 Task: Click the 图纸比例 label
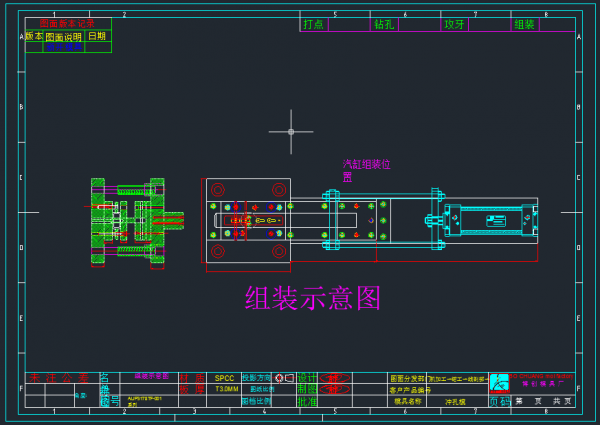(262, 389)
